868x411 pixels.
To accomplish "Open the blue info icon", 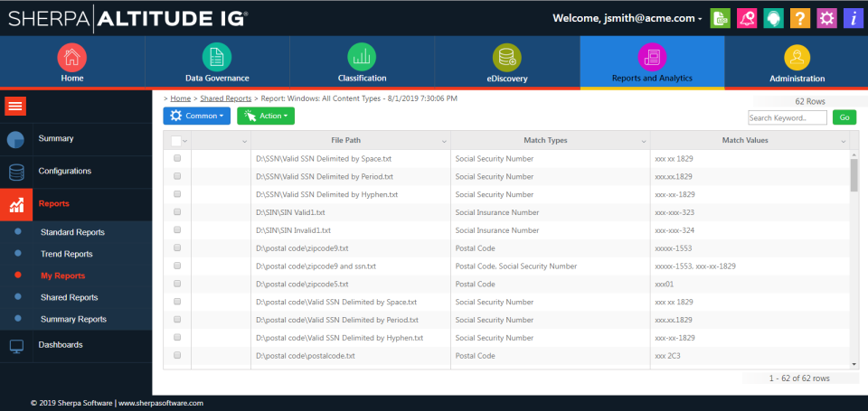I will pyautogui.click(x=853, y=18).
